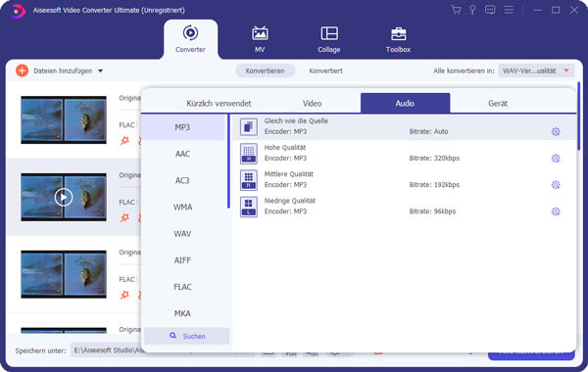This screenshot has width=588, height=372.
Task: Choose MP3 in the format list
Action: (182, 127)
